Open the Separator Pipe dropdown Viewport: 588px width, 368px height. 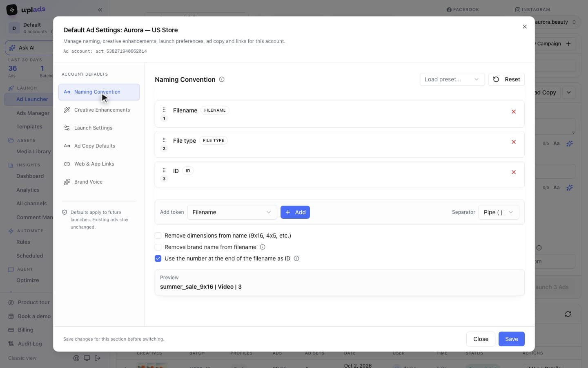point(499,212)
